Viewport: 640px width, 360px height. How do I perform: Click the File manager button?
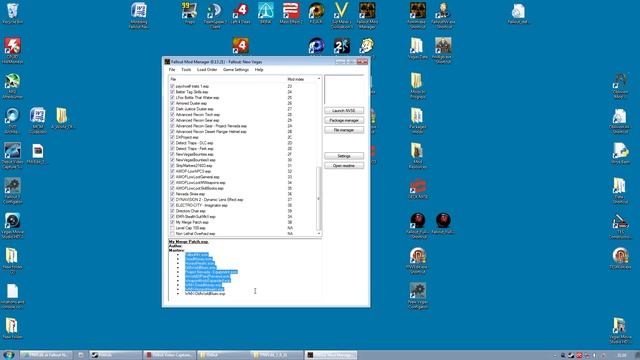click(x=344, y=130)
